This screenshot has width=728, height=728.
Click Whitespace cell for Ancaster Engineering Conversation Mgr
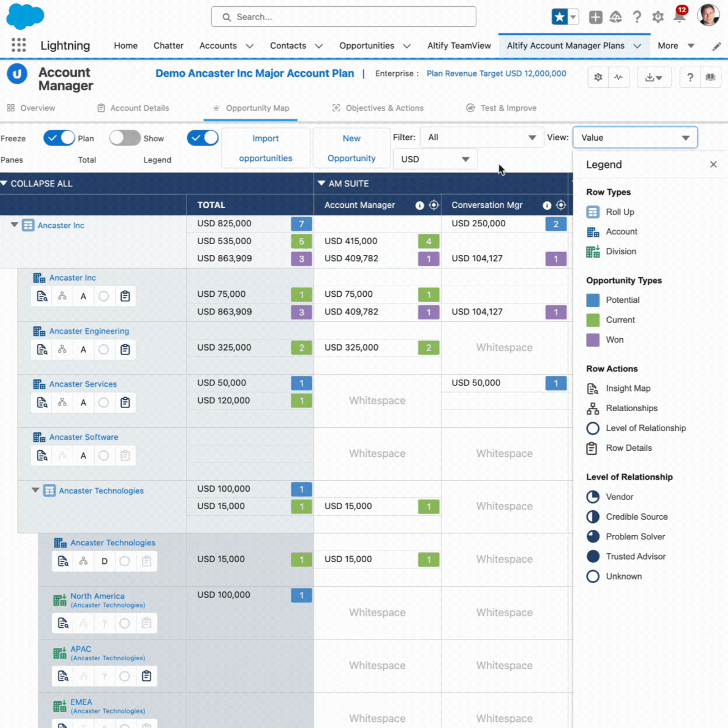click(x=505, y=348)
